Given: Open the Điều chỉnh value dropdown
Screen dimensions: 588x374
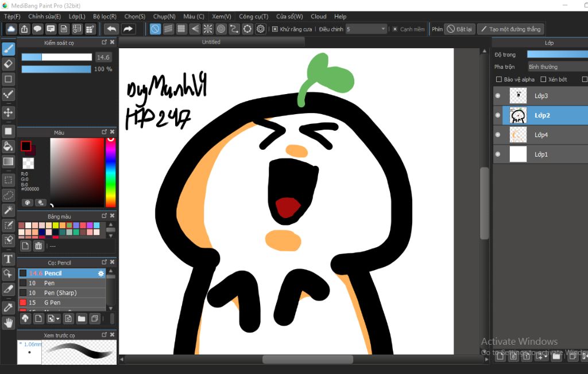Looking at the screenshot, I should pyautogui.click(x=383, y=29).
